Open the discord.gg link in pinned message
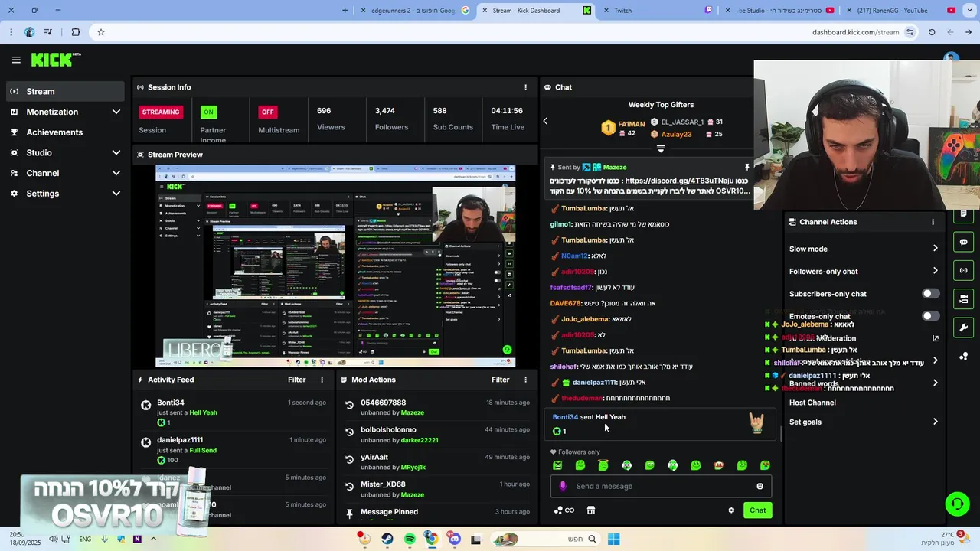 [x=679, y=181]
